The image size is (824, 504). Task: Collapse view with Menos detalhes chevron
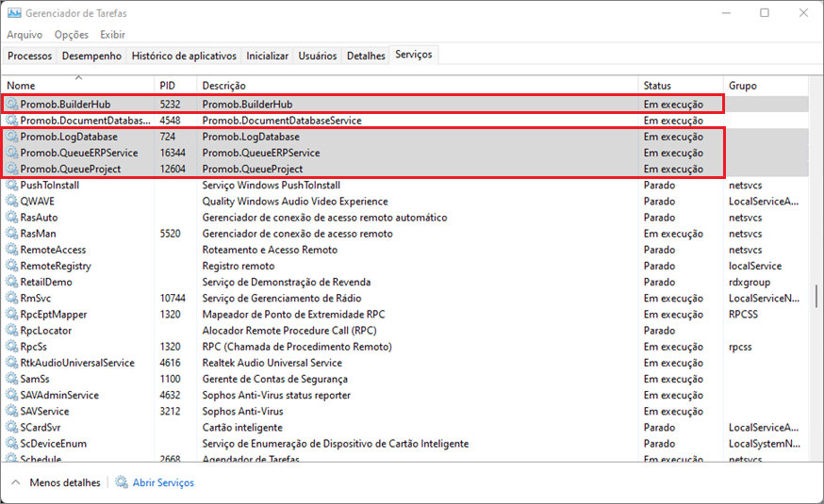(x=16, y=482)
